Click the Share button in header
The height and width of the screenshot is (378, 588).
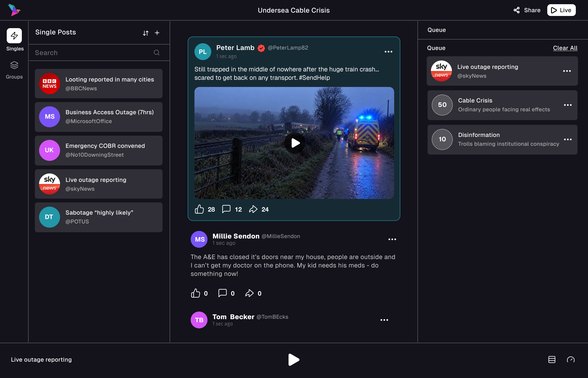tap(527, 10)
